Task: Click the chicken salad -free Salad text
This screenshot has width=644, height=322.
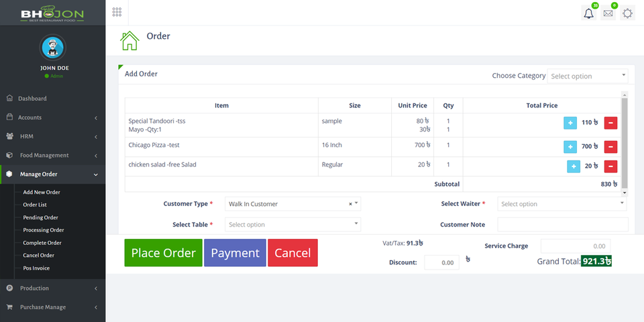Action: coord(162,165)
